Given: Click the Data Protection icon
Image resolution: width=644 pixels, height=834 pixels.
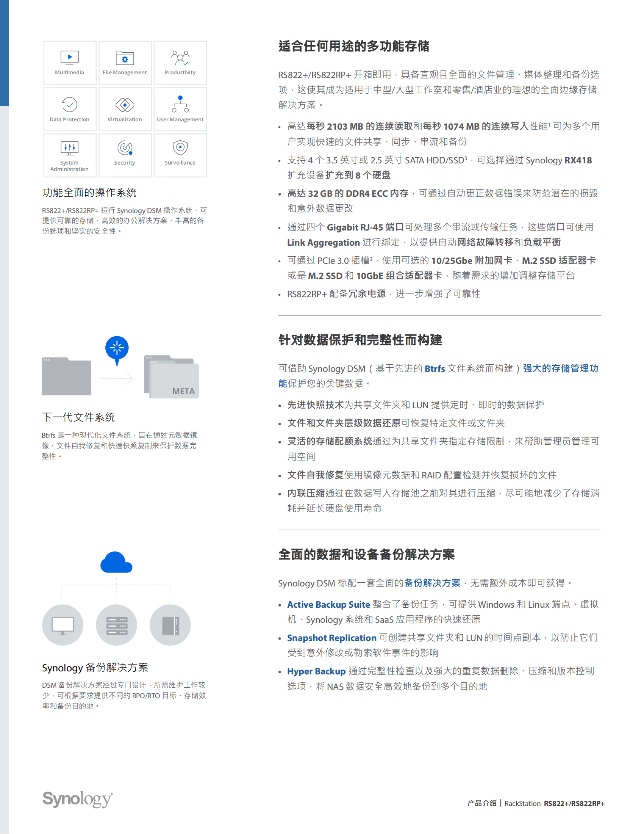Looking at the screenshot, I should 69,104.
